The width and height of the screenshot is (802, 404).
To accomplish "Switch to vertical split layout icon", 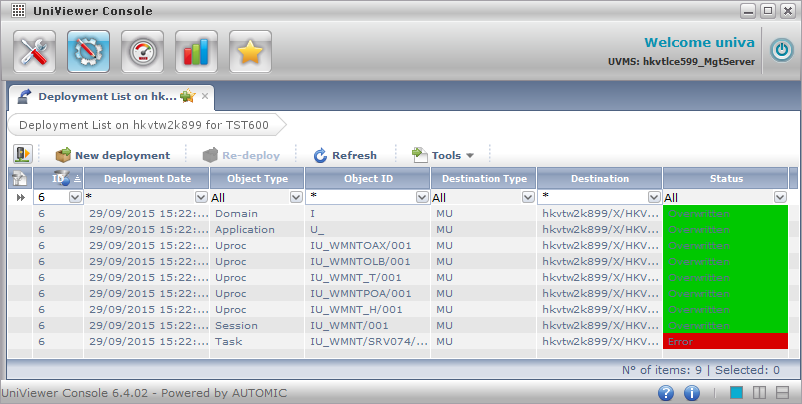I will tap(760, 393).
